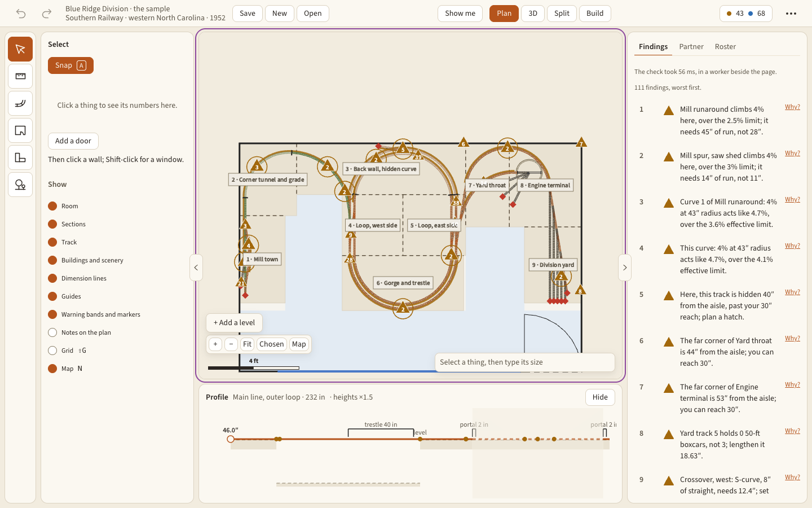This screenshot has height=508, width=812.
Task: Select the arrow Select tool
Action: [20, 49]
